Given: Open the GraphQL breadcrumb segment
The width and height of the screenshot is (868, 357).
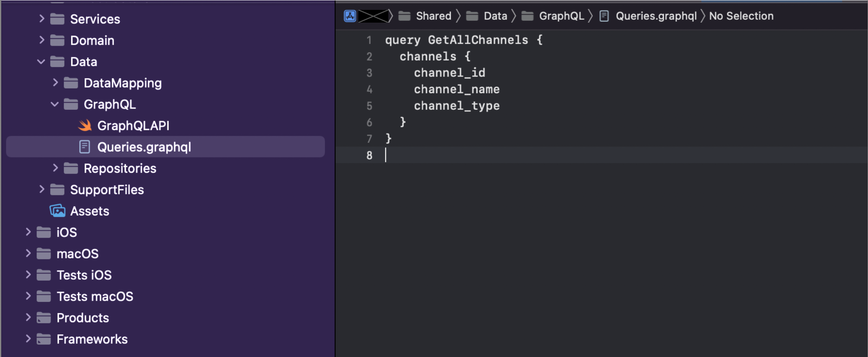Looking at the screenshot, I should click(x=561, y=16).
